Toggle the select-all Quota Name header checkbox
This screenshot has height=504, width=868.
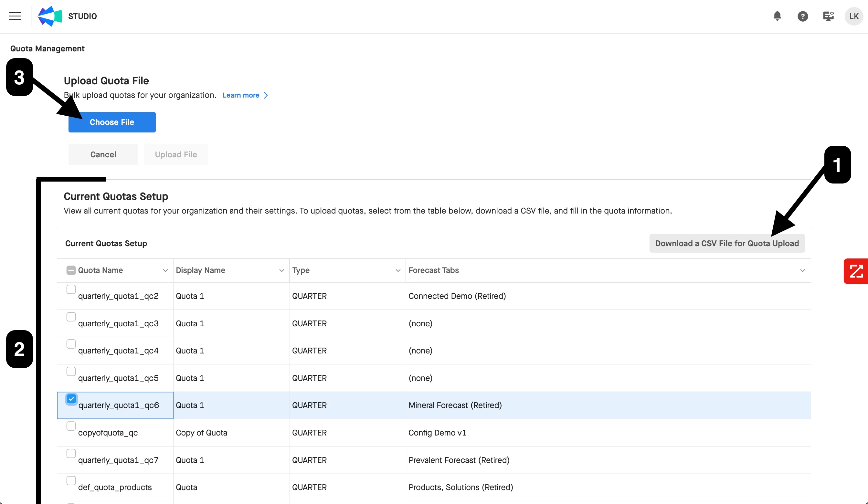[x=71, y=270]
